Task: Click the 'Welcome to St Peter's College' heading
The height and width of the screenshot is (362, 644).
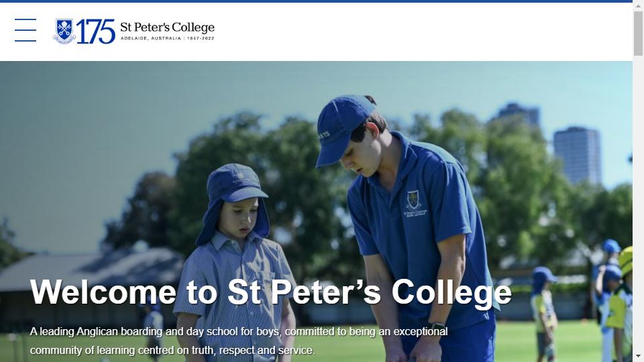Action: [x=270, y=292]
